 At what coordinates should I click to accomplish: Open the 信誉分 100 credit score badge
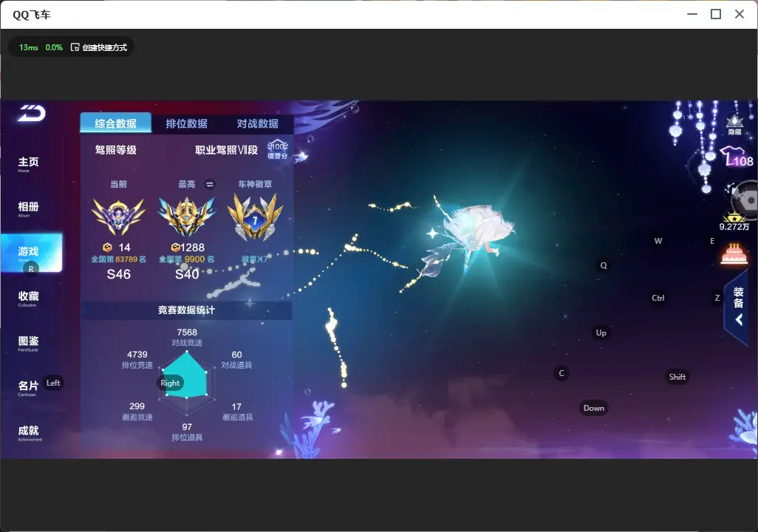coord(278,149)
